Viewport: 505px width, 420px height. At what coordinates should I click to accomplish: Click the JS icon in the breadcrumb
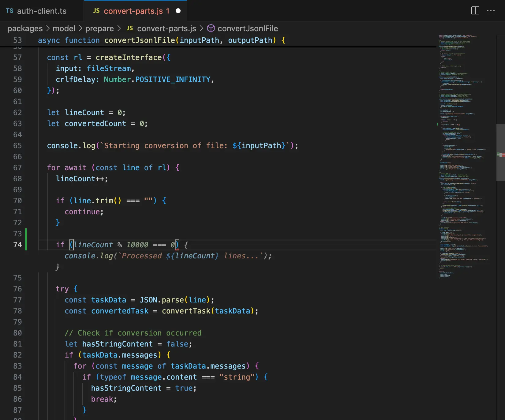pos(130,28)
